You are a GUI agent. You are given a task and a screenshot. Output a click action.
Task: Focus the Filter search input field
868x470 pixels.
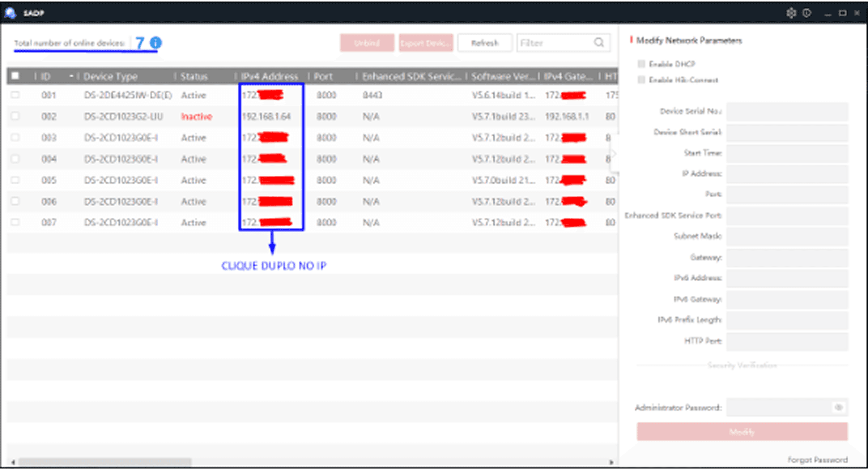553,43
